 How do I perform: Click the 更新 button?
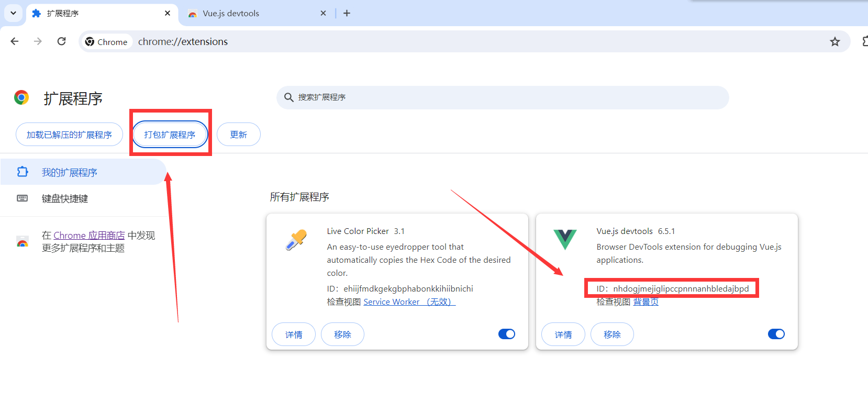(239, 135)
